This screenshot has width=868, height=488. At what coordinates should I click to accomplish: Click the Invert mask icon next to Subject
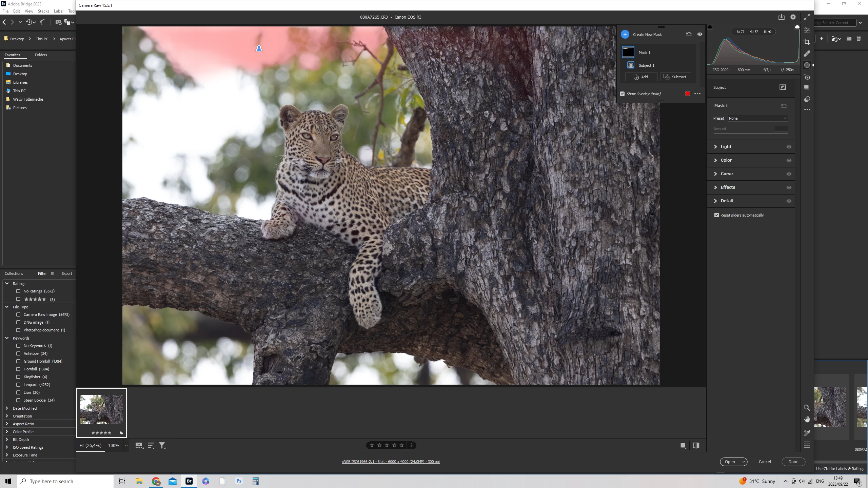click(x=783, y=87)
